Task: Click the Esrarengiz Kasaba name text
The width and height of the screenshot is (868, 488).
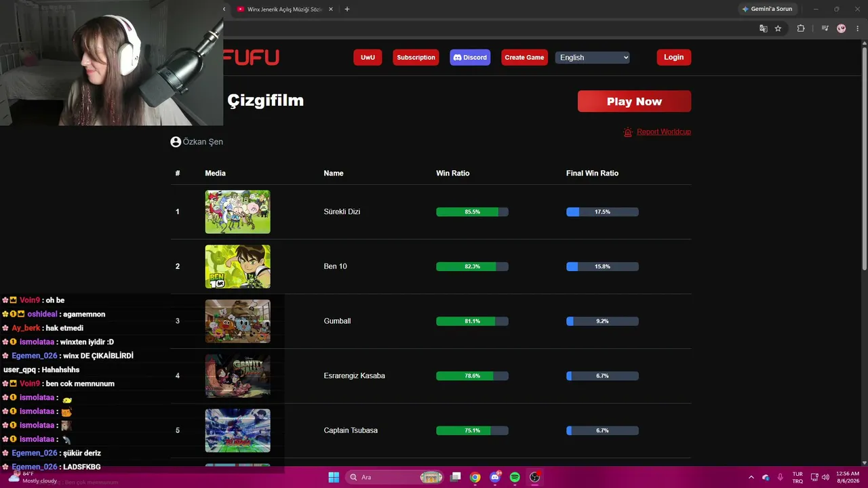Action: point(354,375)
